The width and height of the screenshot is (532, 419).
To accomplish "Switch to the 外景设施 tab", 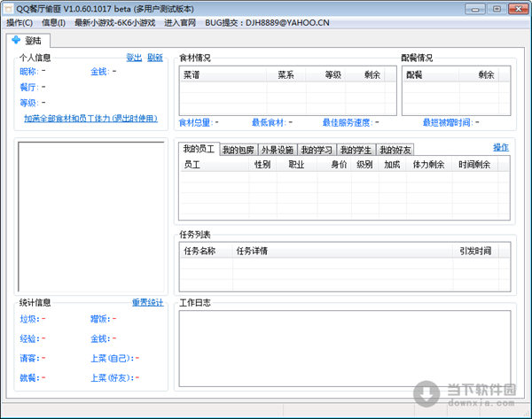I will (x=277, y=150).
